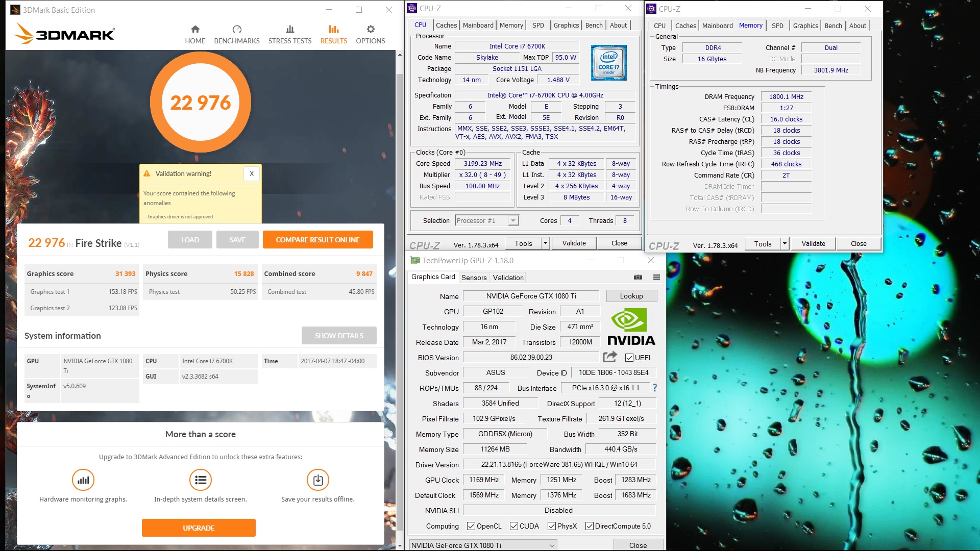Toggle the DirectCompute 5.0 checkbox
Screen dimensions: 980x551
click(590, 526)
